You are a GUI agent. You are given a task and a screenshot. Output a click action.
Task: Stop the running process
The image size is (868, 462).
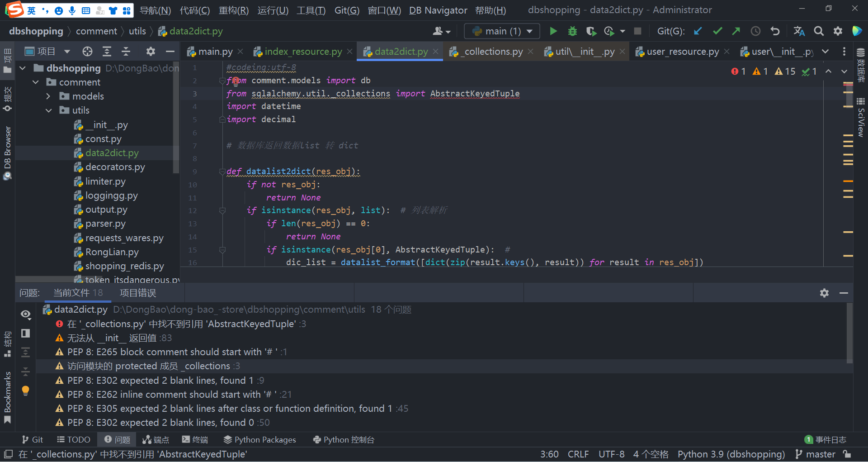[x=637, y=31]
